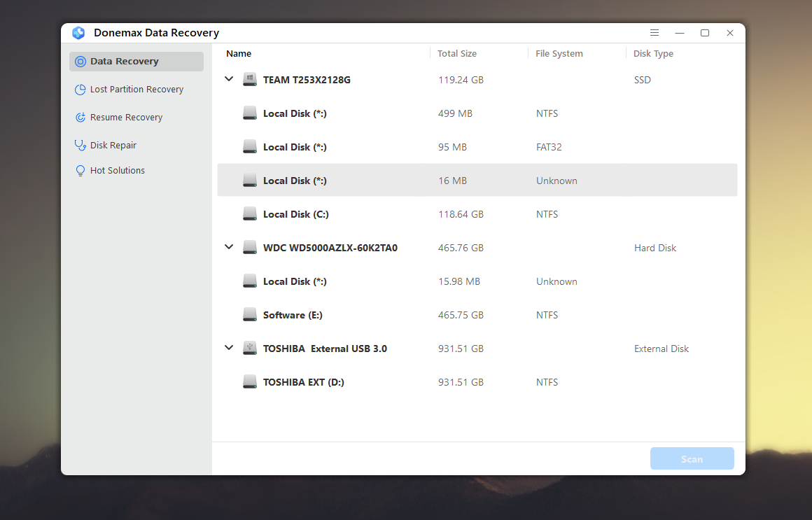
Task: Click the drive icon of 499 MB Local Disk
Action: (250, 113)
